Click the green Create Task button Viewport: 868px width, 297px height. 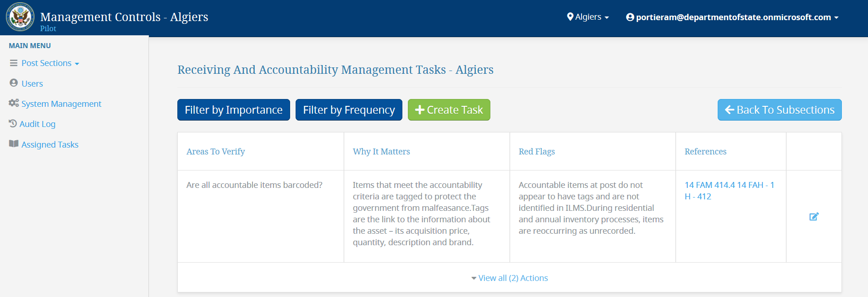(449, 110)
